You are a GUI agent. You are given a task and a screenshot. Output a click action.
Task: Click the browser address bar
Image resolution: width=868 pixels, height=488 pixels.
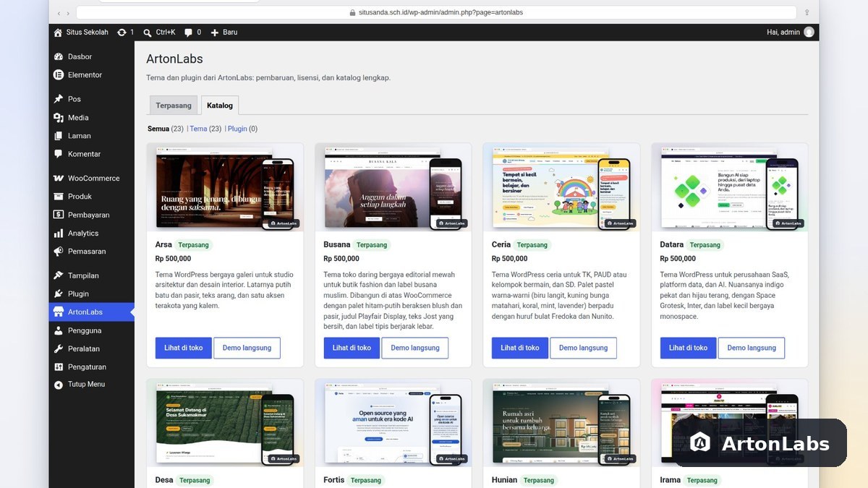coord(436,12)
